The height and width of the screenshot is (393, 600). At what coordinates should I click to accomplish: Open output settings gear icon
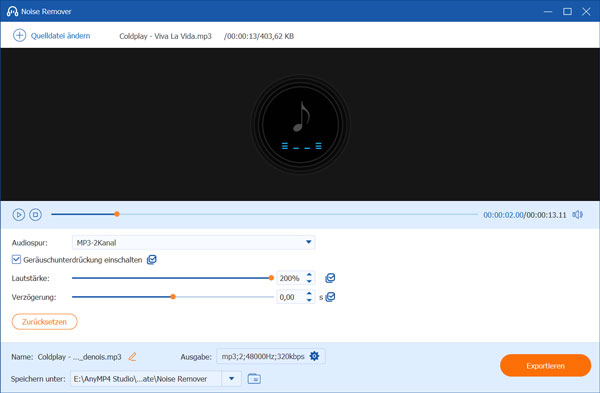point(315,356)
